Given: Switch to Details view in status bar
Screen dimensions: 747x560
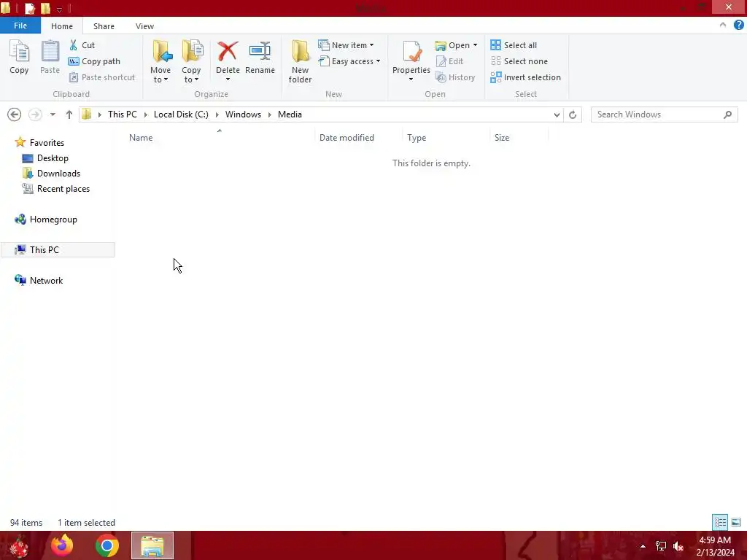Looking at the screenshot, I should (720, 522).
